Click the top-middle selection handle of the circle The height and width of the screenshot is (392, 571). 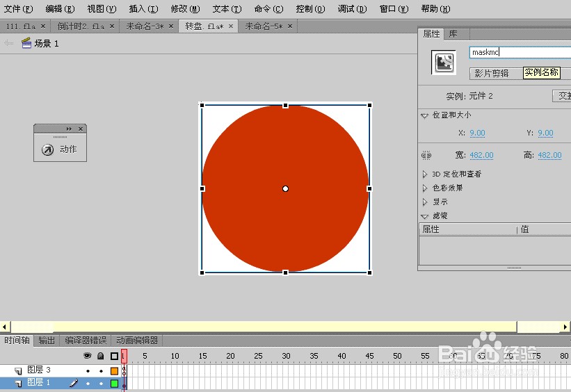(285, 106)
